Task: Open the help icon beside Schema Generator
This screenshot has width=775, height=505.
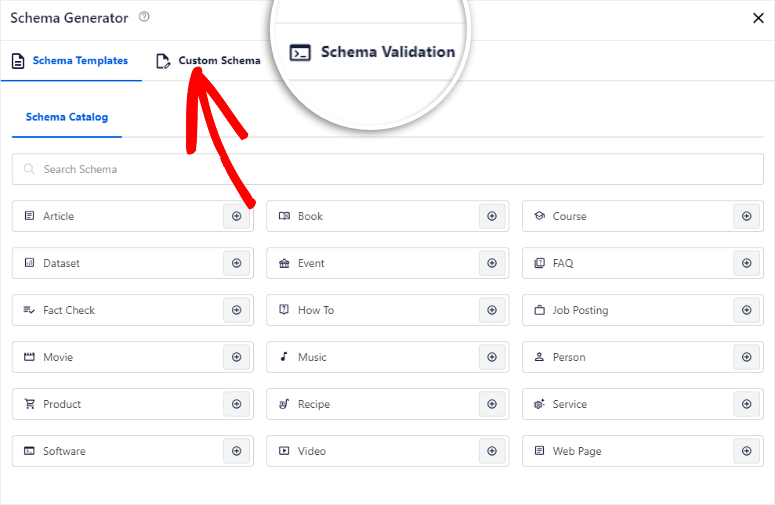Action: (145, 18)
